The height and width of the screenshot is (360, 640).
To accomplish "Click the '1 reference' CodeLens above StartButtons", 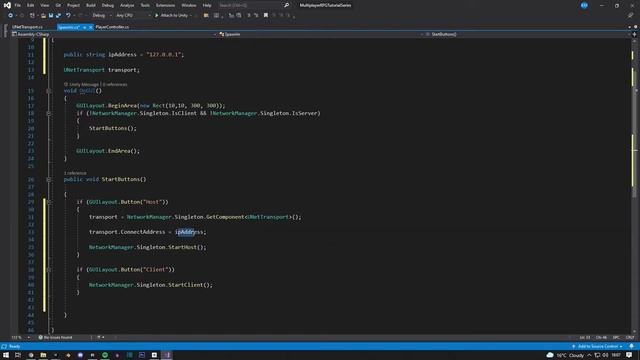I will click(x=75, y=173).
